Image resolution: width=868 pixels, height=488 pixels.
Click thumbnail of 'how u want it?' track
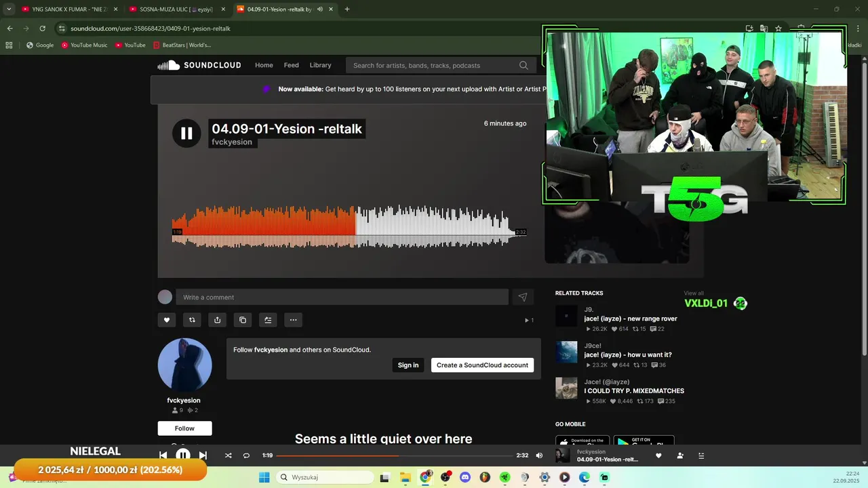[566, 352]
